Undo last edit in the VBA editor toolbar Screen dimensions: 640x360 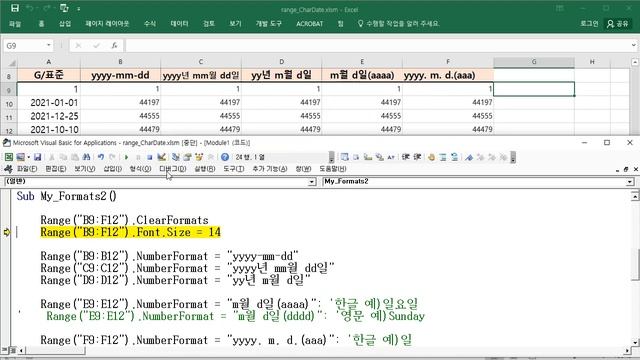click(101, 157)
